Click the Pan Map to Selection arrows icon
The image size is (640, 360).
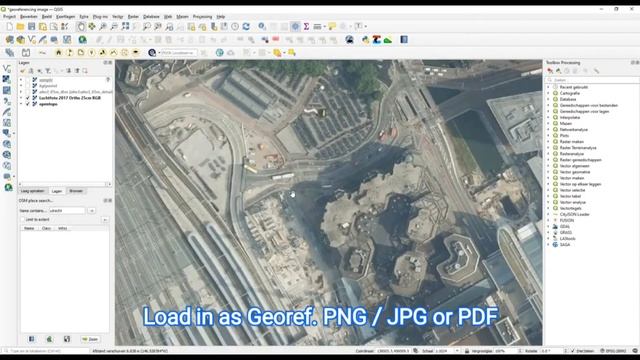tap(92, 27)
